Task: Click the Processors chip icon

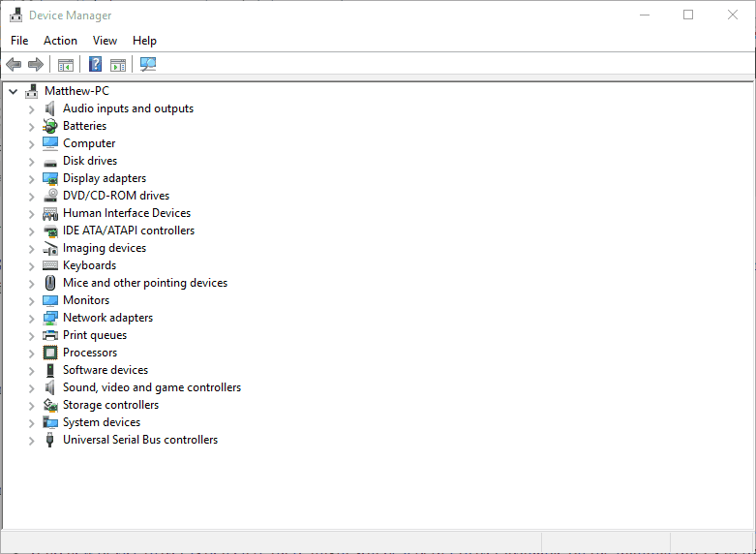Action: (50, 353)
